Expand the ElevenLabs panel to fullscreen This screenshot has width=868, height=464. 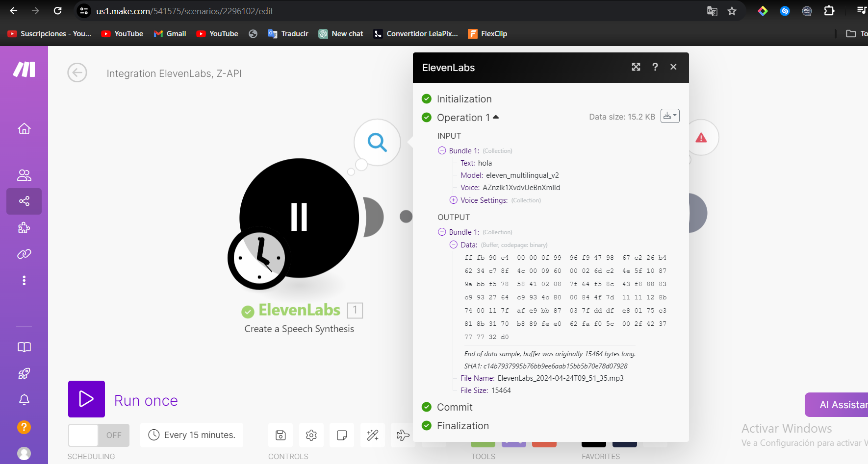click(636, 67)
